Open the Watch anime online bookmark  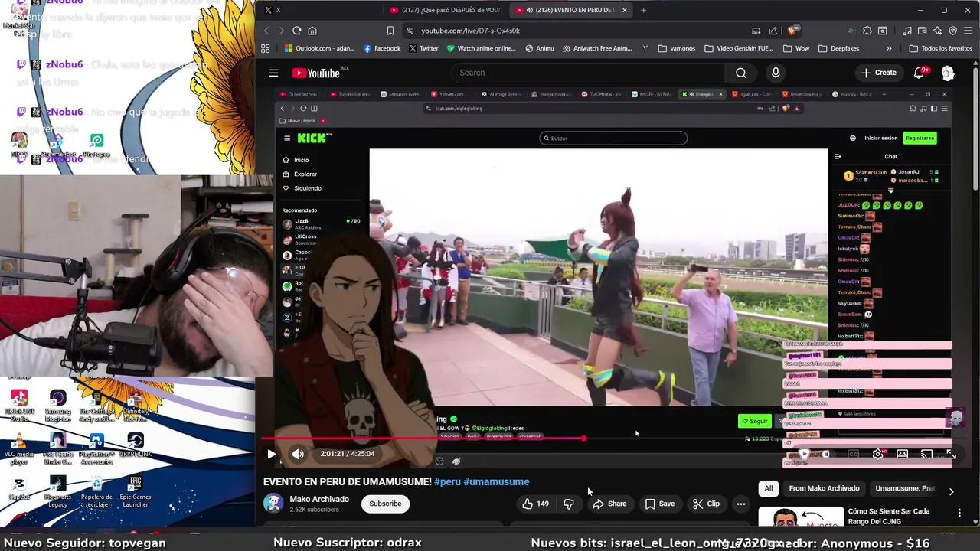click(x=481, y=48)
